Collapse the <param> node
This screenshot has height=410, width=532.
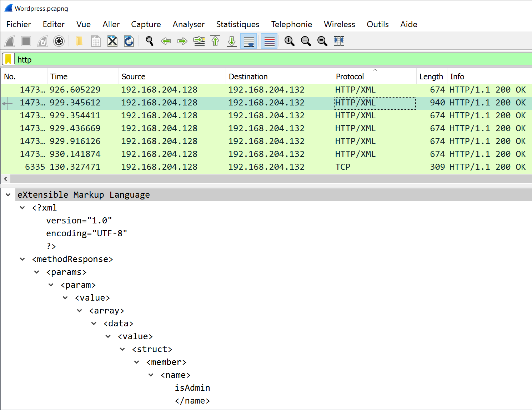tap(51, 285)
